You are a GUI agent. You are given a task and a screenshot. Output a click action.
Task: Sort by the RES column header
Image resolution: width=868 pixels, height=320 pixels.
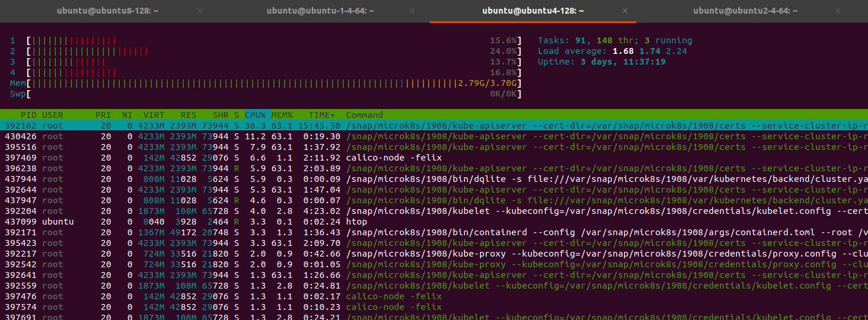[188, 115]
